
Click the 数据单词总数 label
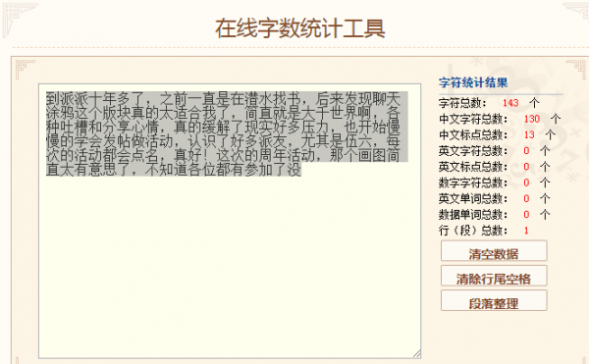click(473, 215)
